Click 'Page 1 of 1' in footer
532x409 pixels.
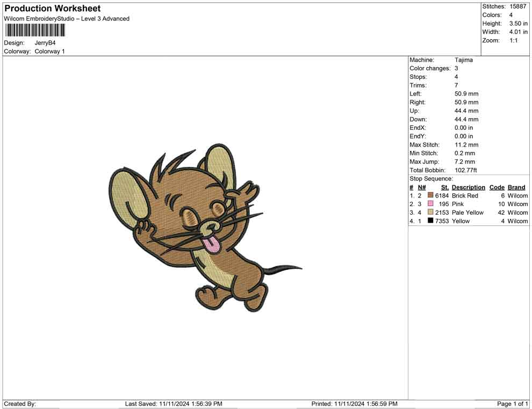tap(512, 404)
